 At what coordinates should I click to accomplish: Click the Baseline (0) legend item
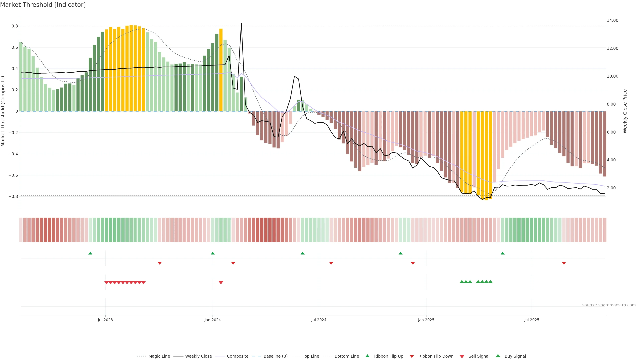coord(275,356)
